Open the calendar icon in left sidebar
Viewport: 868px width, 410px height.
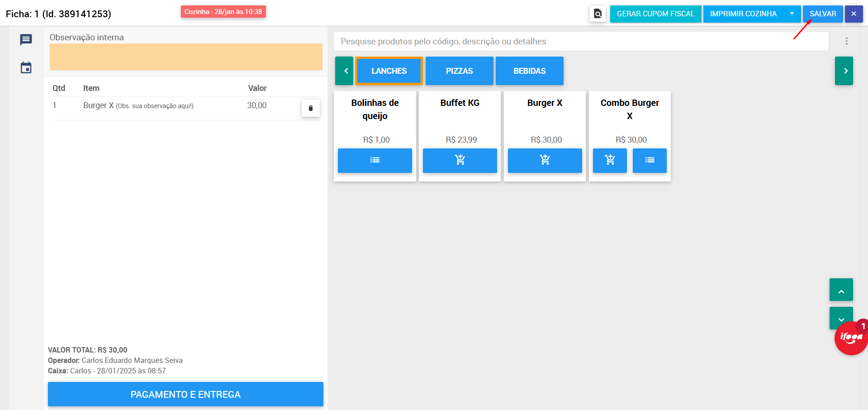26,68
